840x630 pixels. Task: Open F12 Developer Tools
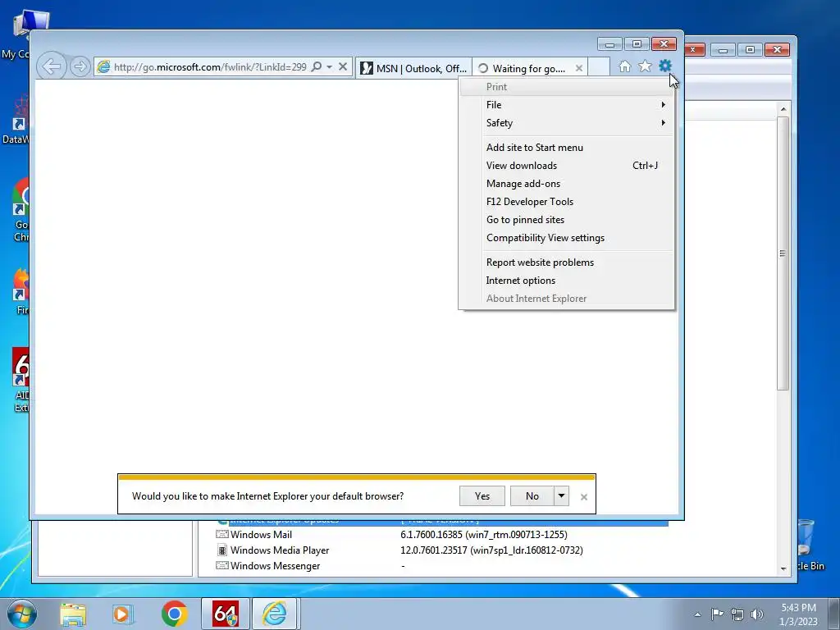pyautogui.click(x=567, y=202)
